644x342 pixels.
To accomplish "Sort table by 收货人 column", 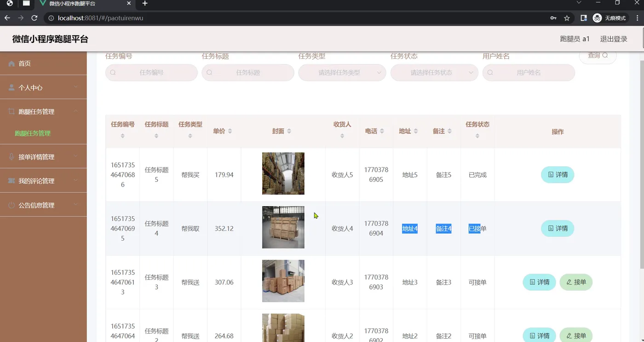I will (342, 136).
